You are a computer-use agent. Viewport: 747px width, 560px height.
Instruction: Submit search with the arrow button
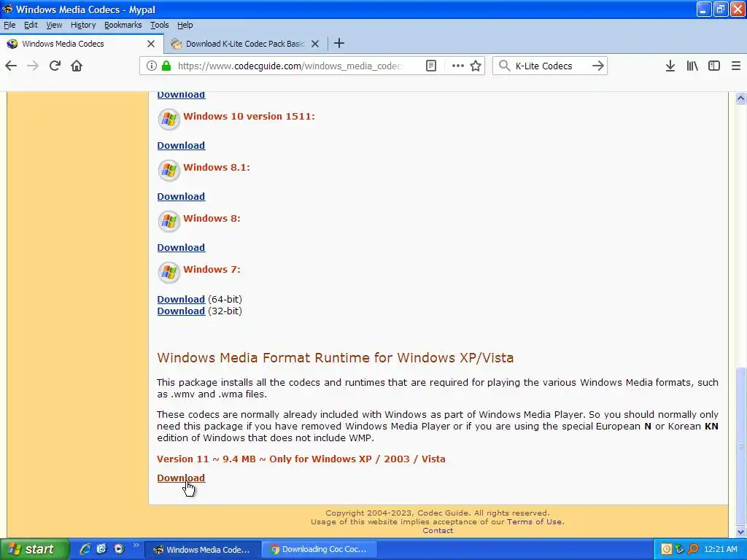598,66
